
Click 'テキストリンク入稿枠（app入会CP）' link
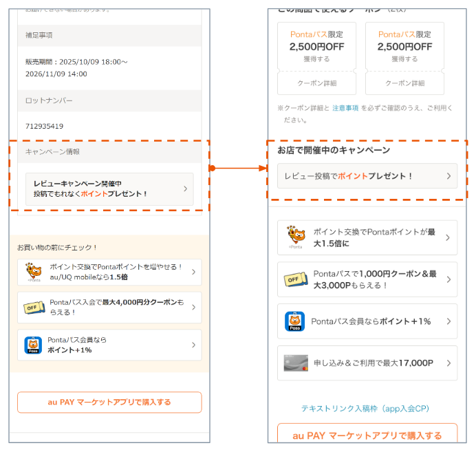365,408
